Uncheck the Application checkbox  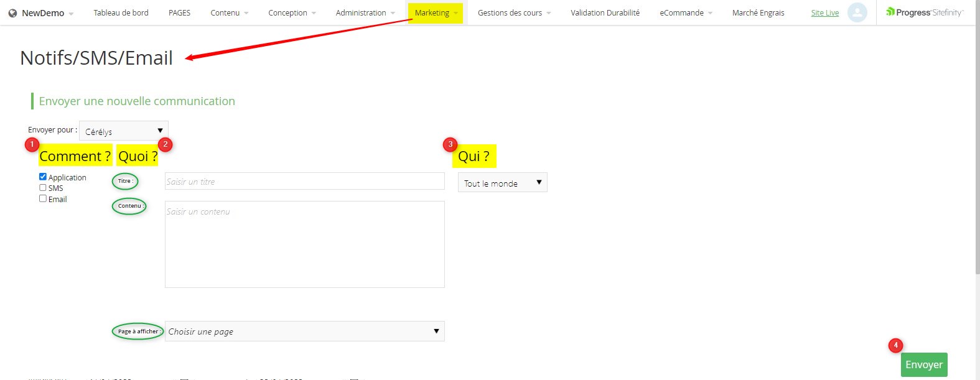(43, 177)
